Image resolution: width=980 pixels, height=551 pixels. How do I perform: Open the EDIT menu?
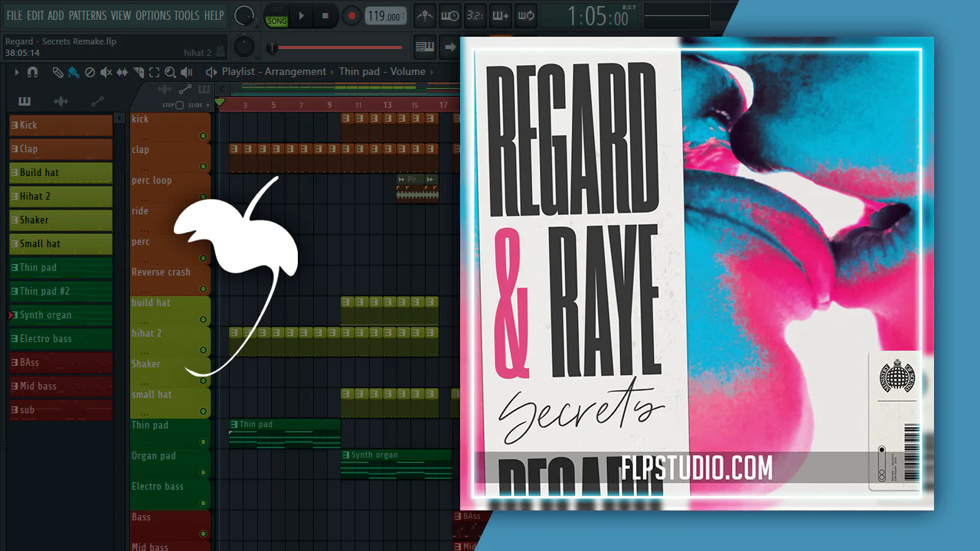35,15
